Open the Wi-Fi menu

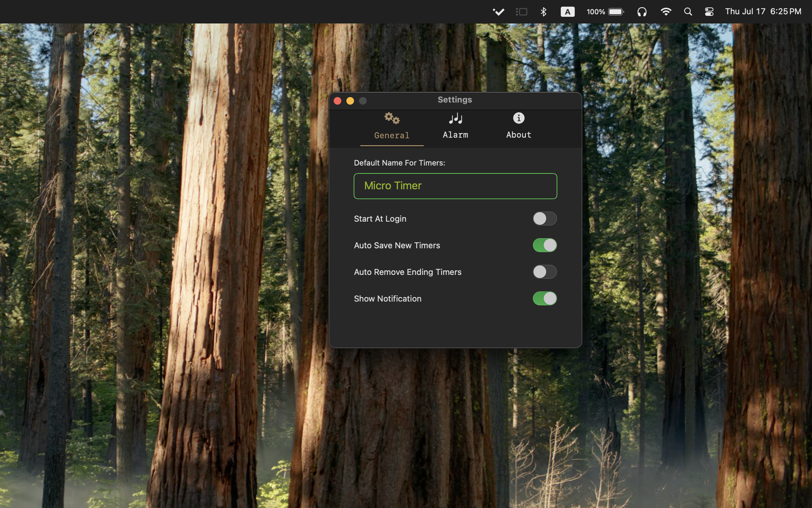pos(666,12)
